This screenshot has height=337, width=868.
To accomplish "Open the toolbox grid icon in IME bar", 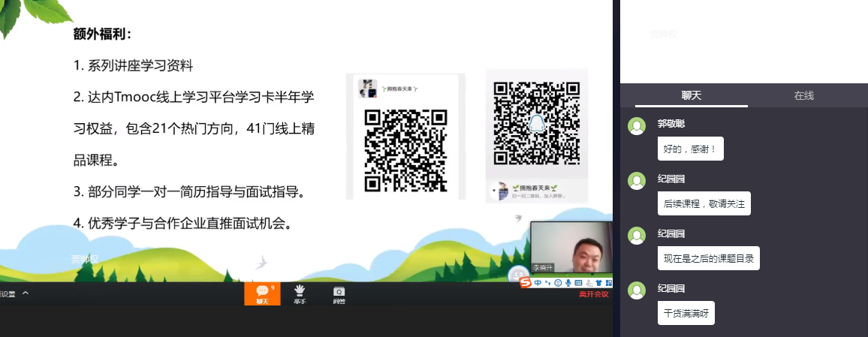I will 607,283.
